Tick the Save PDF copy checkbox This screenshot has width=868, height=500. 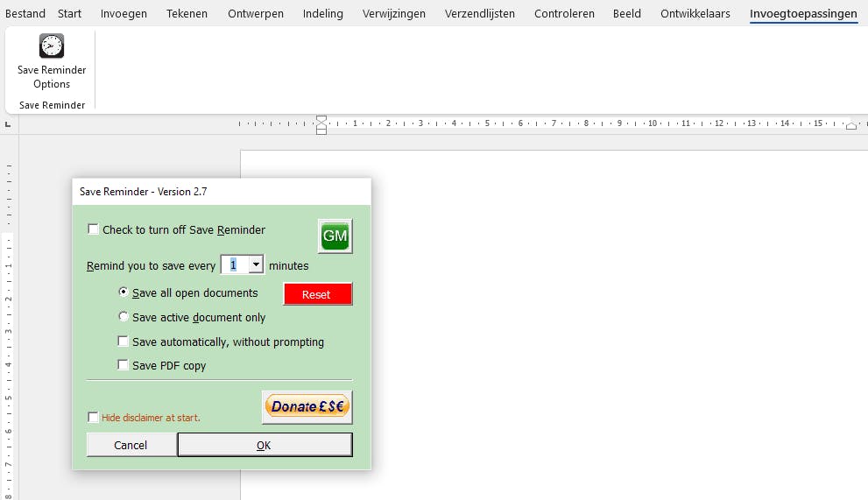click(x=123, y=365)
